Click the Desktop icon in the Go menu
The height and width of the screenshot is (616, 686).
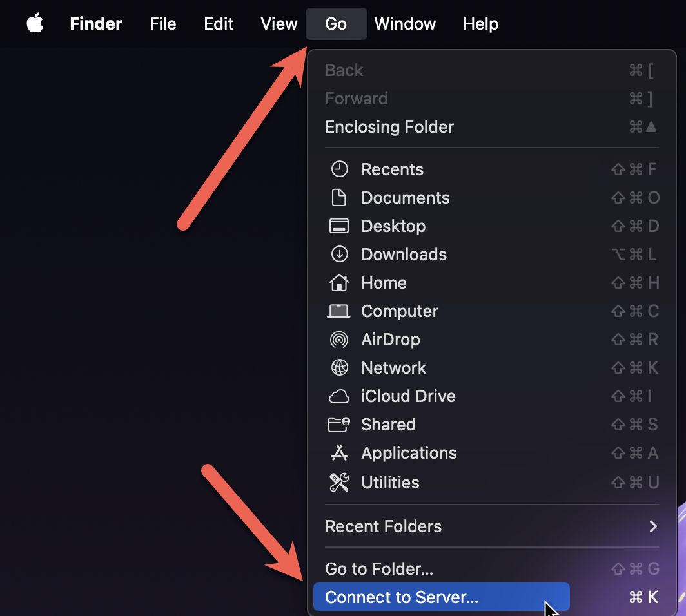point(340,226)
